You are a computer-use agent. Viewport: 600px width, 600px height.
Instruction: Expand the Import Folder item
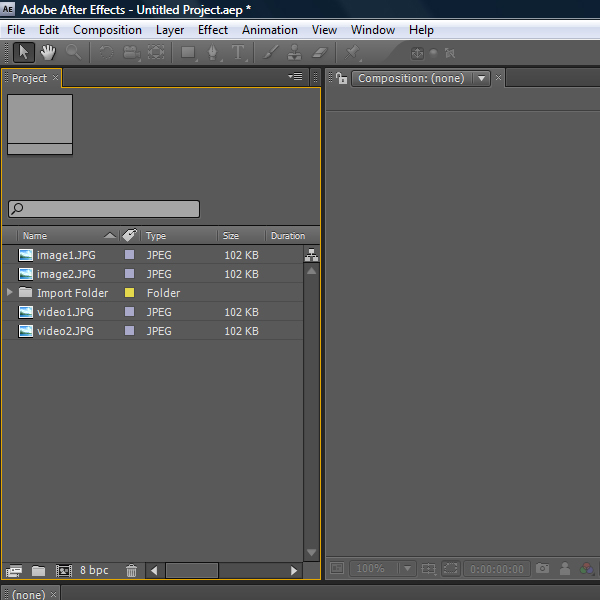pyautogui.click(x=10, y=292)
